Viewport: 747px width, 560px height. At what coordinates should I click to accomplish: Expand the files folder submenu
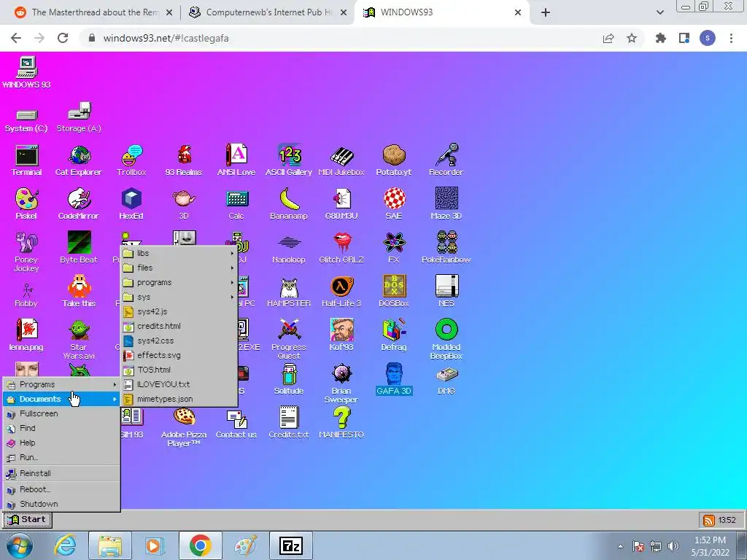[x=179, y=268]
